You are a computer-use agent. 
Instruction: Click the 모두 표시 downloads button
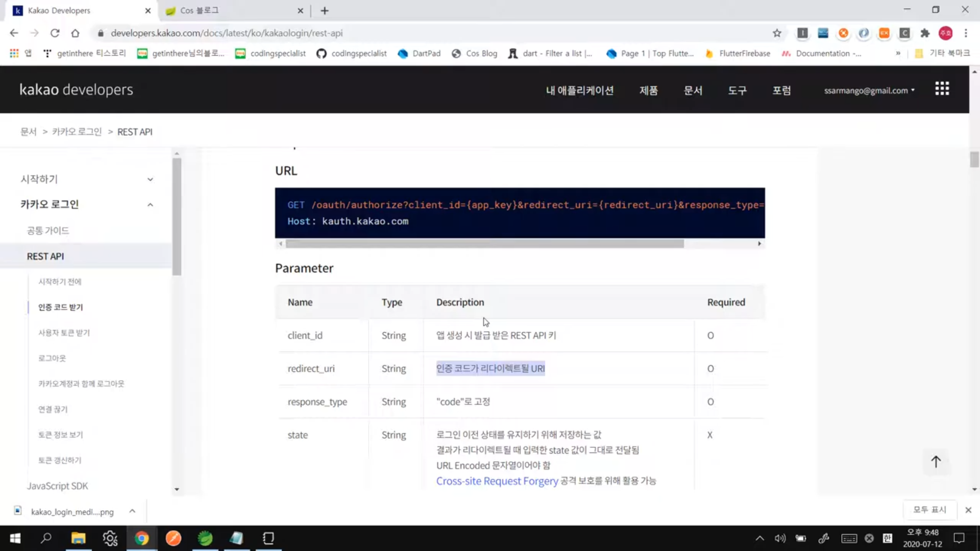click(x=929, y=510)
